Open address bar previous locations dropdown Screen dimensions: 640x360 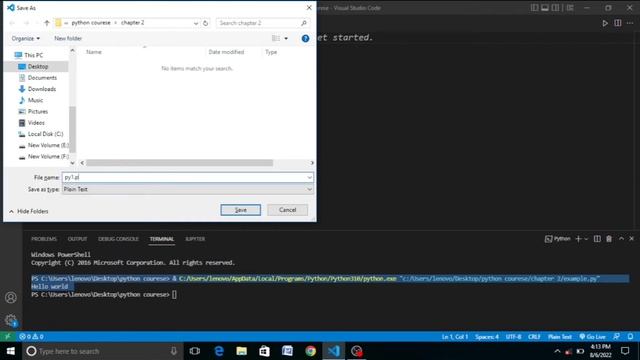tap(196, 23)
